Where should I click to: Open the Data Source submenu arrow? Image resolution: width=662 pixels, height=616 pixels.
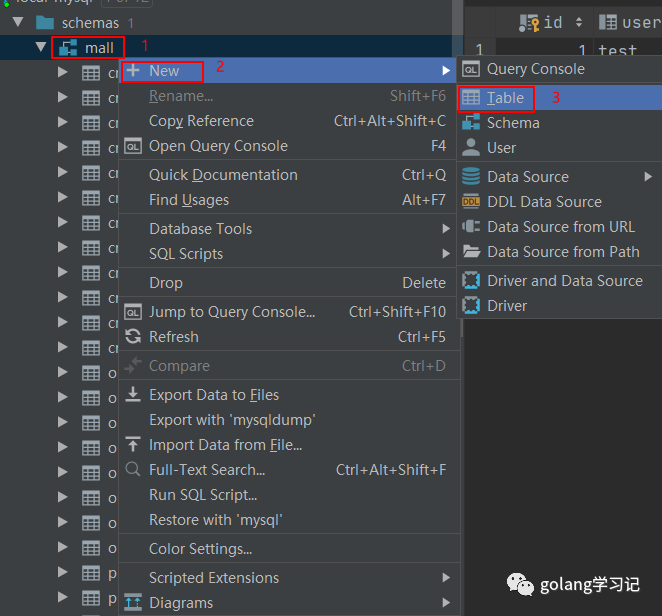pos(649,177)
